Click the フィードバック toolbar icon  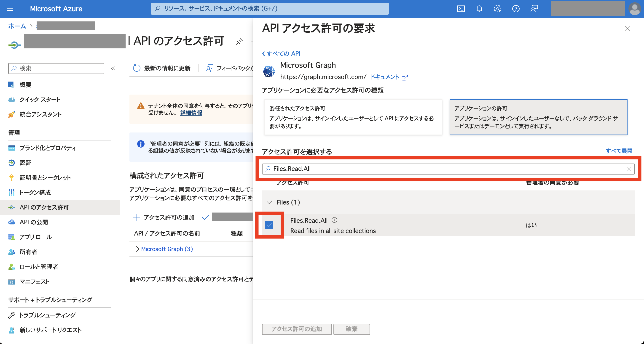click(x=209, y=68)
